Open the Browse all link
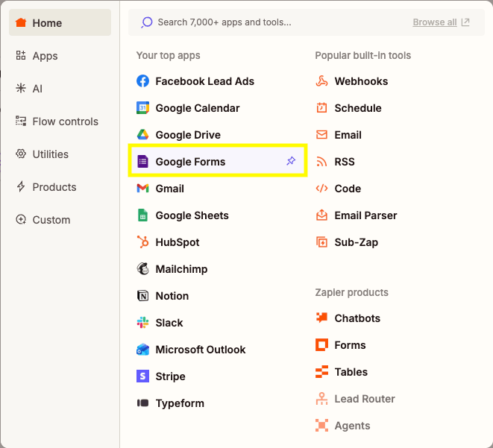 pyautogui.click(x=435, y=22)
